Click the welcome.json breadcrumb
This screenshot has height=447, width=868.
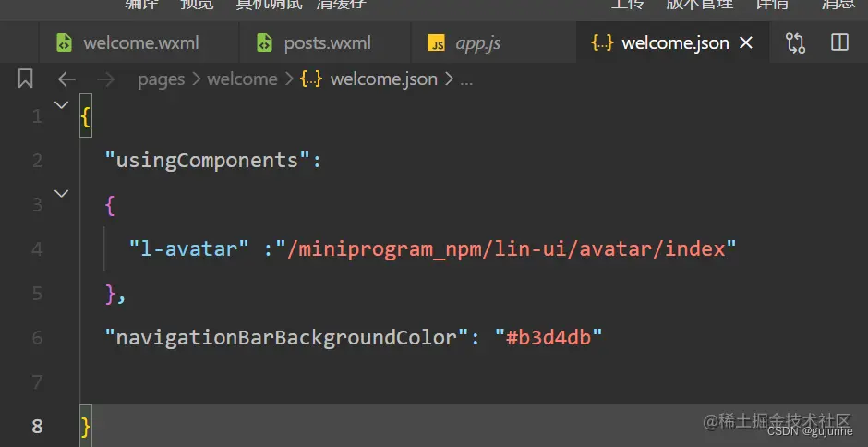pos(383,79)
